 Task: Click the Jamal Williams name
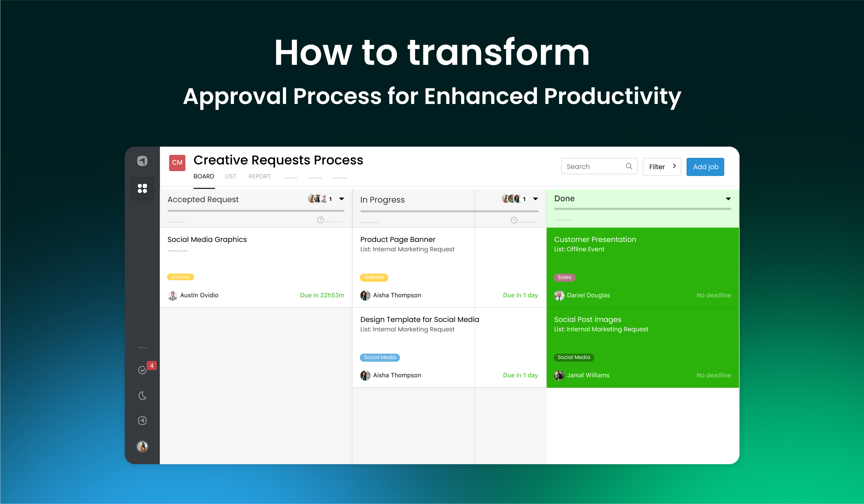click(x=588, y=375)
